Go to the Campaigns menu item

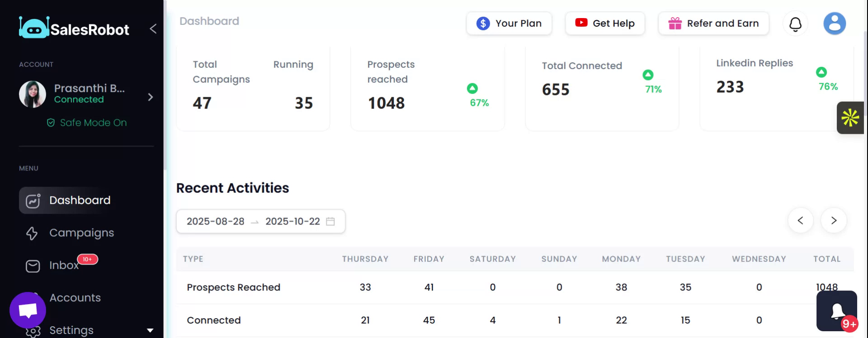[81, 233]
